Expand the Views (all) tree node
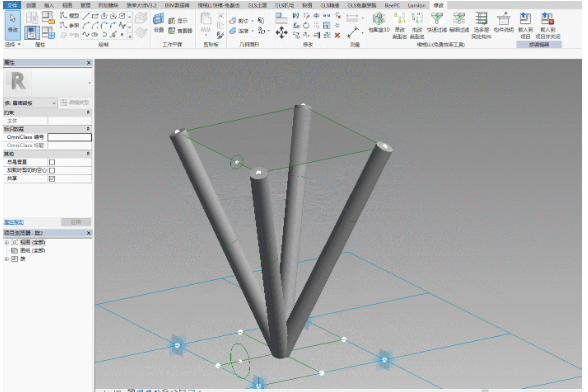 pos(6,242)
